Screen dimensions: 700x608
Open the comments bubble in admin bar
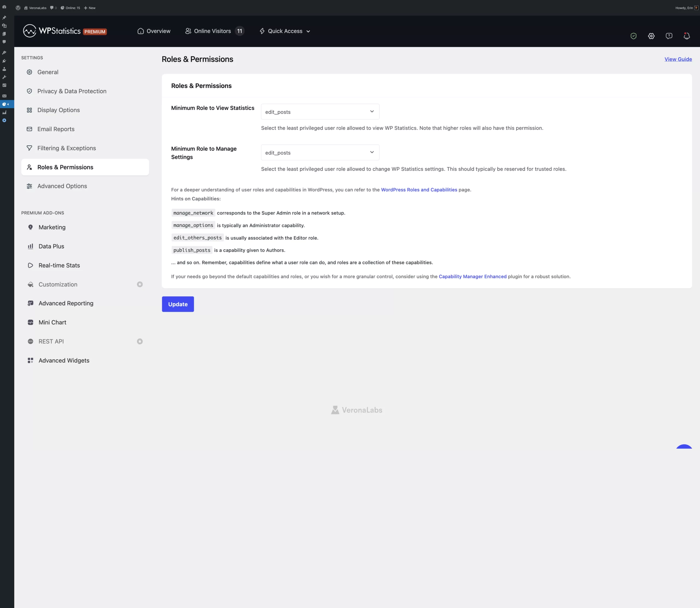pyautogui.click(x=53, y=8)
